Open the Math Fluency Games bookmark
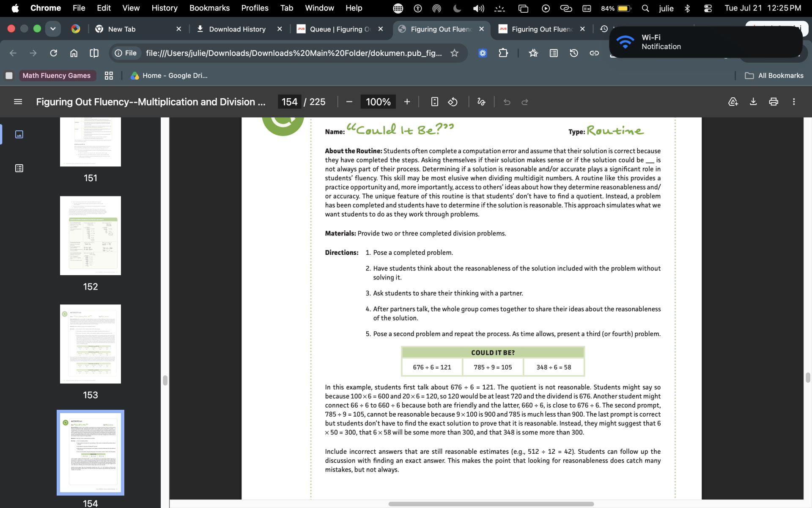 pyautogui.click(x=56, y=75)
